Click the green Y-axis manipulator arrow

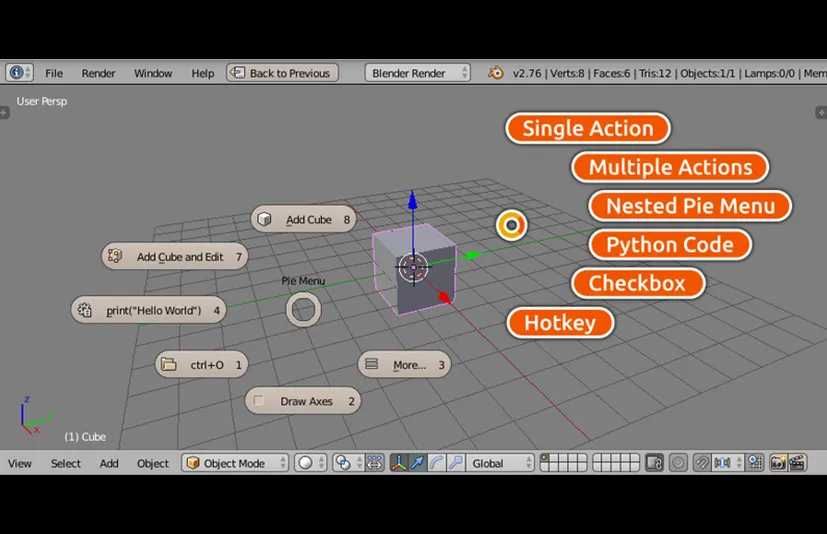click(472, 256)
